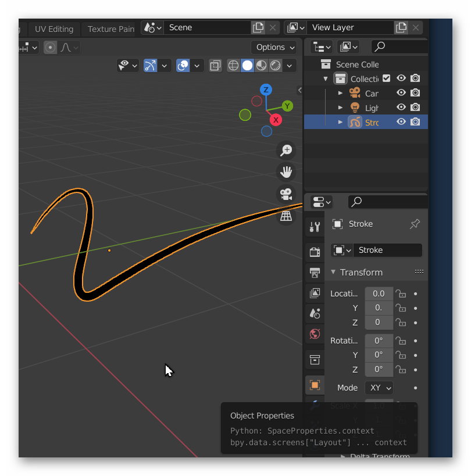Expand the Stroke object in the outliner
This screenshot has height=476, width=471.
(340, 122)
